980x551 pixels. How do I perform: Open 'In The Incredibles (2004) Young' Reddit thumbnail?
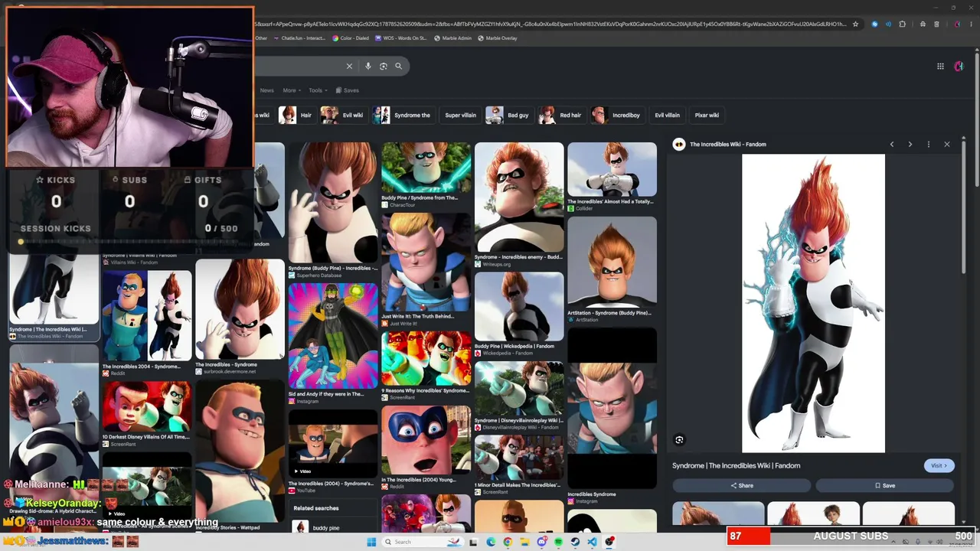click(426, 440)
